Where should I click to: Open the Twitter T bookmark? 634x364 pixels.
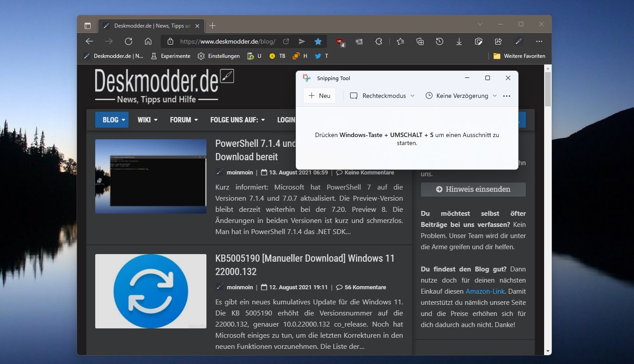tap(322, 56)
